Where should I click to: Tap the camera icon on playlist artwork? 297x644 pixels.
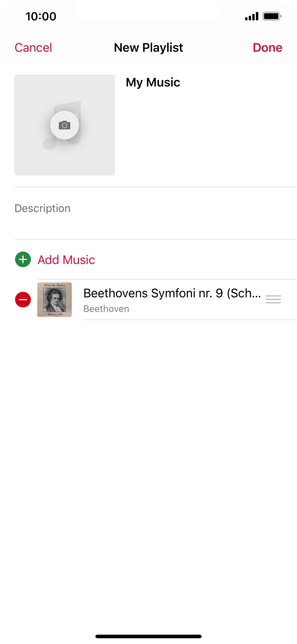tap(65, 125)
